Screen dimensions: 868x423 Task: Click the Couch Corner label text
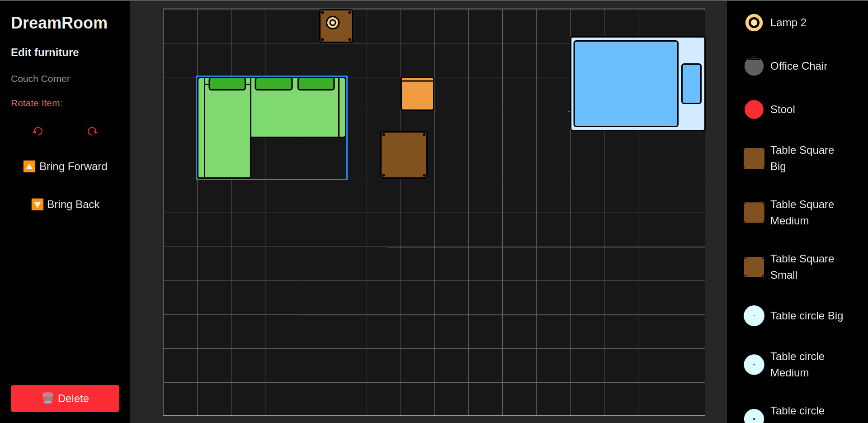[x=40, y=79]
